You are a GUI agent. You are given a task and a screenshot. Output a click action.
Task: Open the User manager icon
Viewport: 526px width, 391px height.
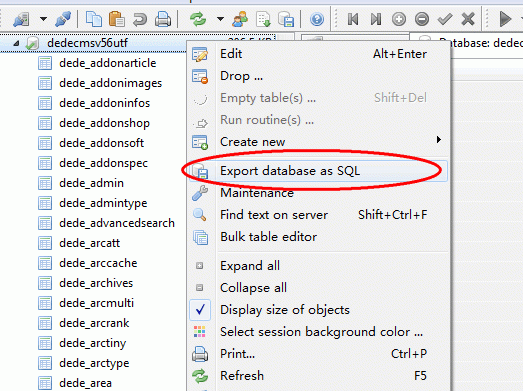[240, 19]
